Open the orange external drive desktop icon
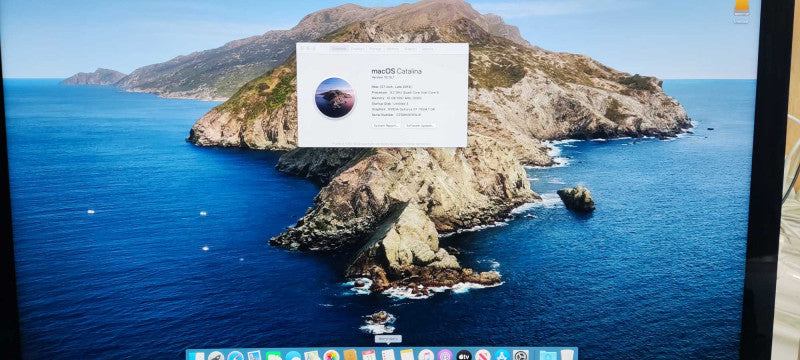Screen dimensions: 800x360 (741, 7)
